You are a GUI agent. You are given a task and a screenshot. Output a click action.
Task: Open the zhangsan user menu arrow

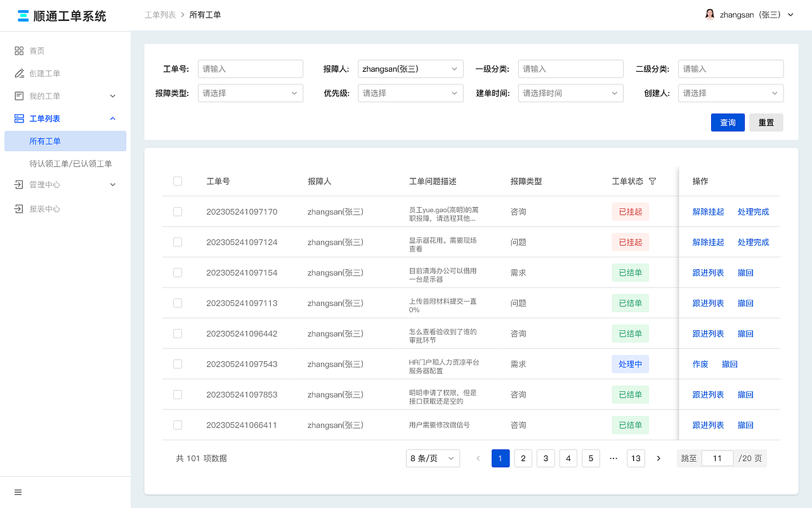pyautogui.click(x=790, y=15)
